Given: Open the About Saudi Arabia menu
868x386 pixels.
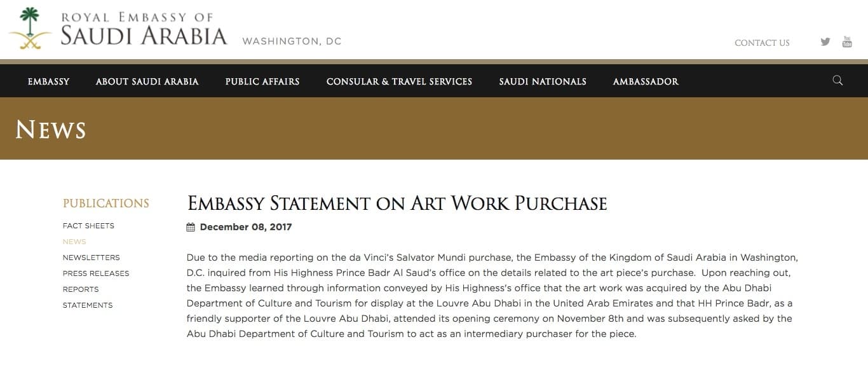Looking at the screenshot, I should 147,81.
